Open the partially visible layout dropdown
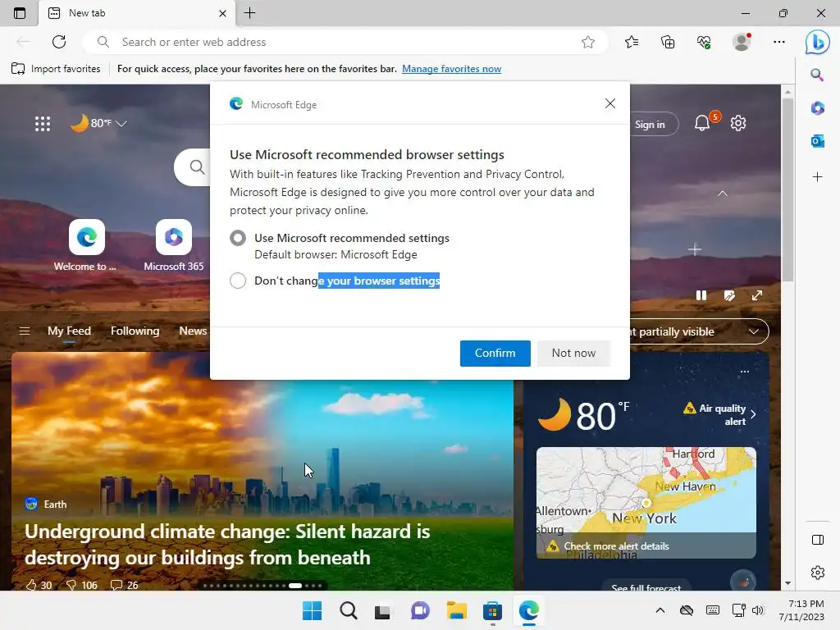 [699, 331]
